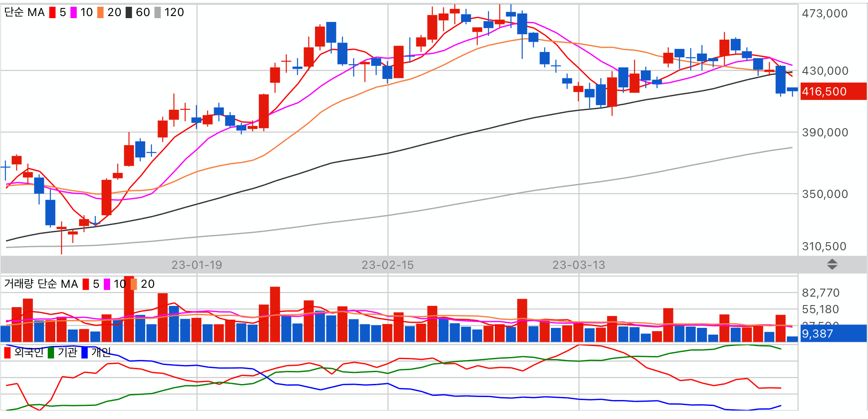Click the 개인 legend label
This screenshot has width=868, height=419.
[x=101, y=352]
